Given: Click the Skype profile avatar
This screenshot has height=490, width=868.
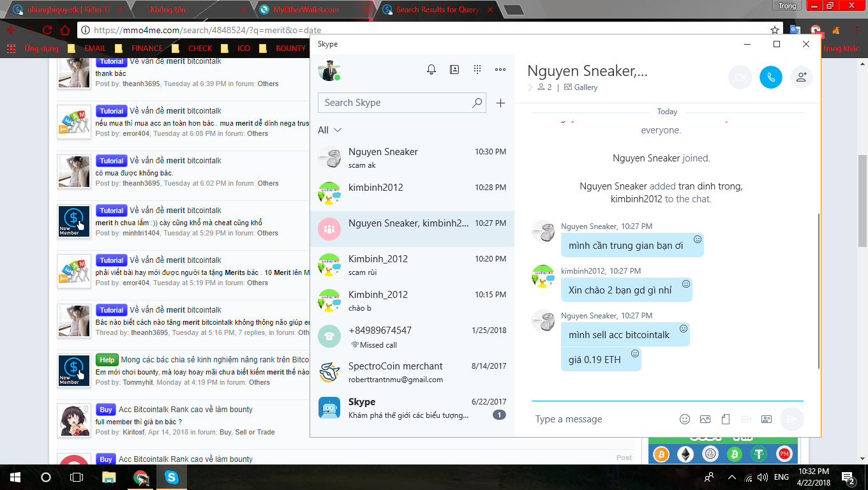Looking at the screenshot, I should 329,70.
